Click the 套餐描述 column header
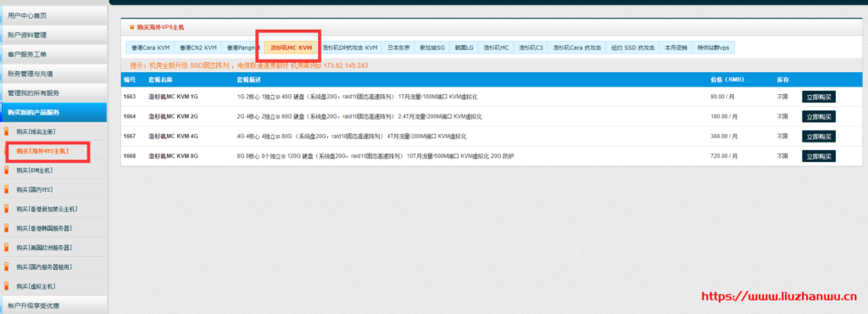 pos(248,80)
